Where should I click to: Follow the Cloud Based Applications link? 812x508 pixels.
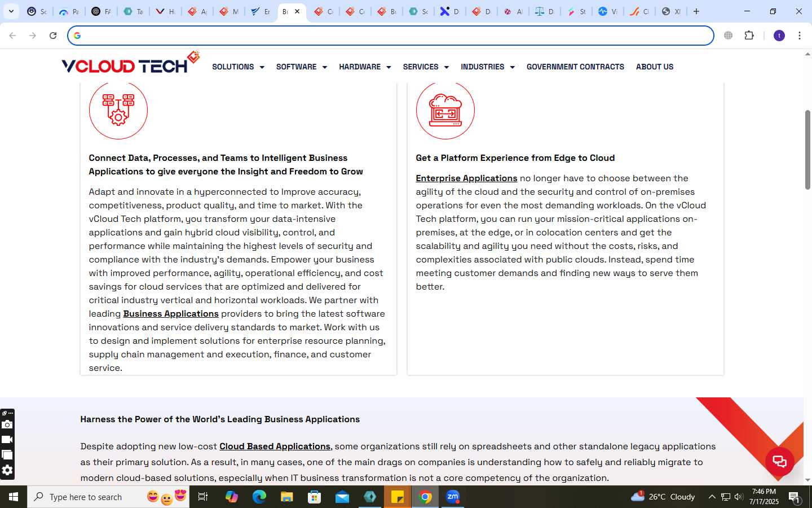275,446
